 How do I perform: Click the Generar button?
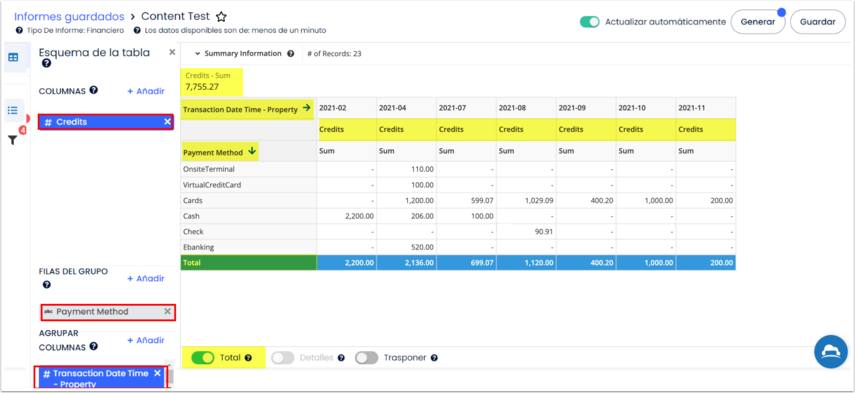(x=757, y=22)
